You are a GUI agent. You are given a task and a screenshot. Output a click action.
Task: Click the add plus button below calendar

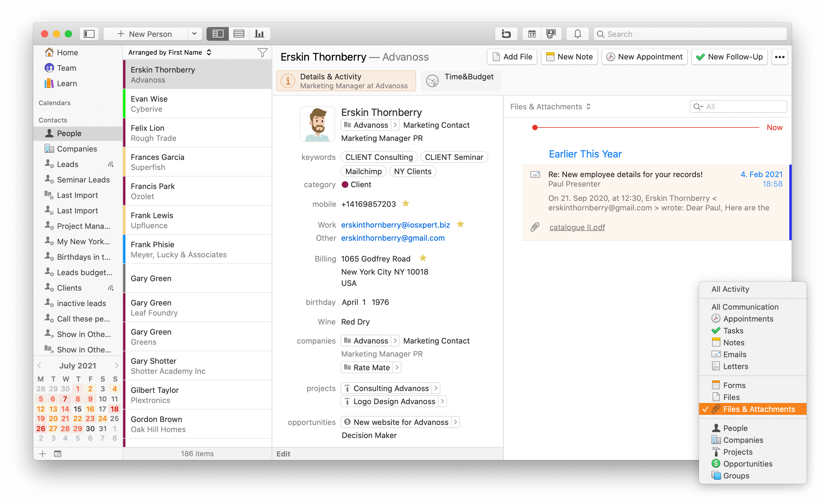pyautogui.click(x=42, y=454)
